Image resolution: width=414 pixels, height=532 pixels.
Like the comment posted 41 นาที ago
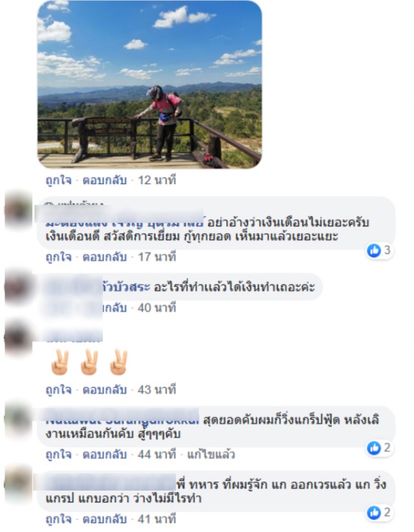(58, 519)
